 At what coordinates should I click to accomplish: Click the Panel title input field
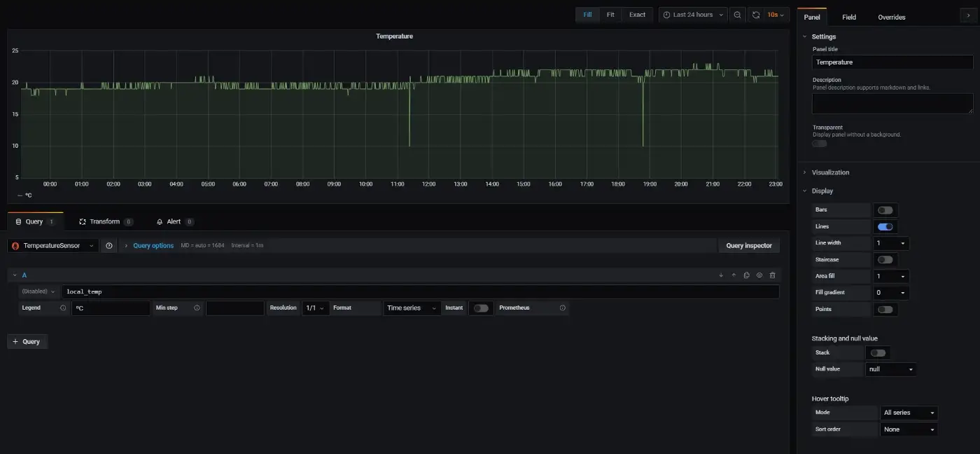892,62
